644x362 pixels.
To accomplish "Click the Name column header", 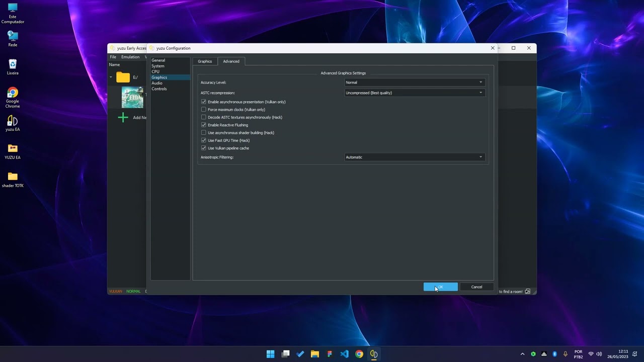I will click(115, 65).
